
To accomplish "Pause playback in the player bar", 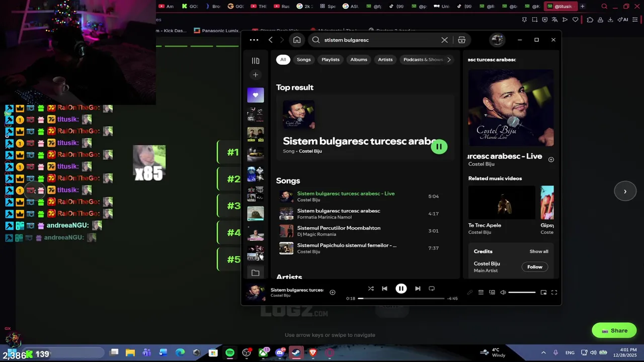I will (x=401, y=289).
